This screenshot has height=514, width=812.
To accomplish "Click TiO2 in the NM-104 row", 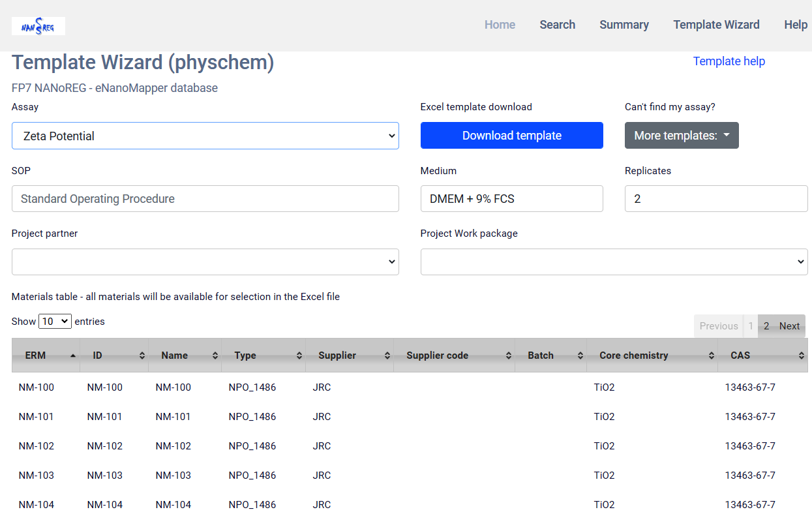I will 604,505.
